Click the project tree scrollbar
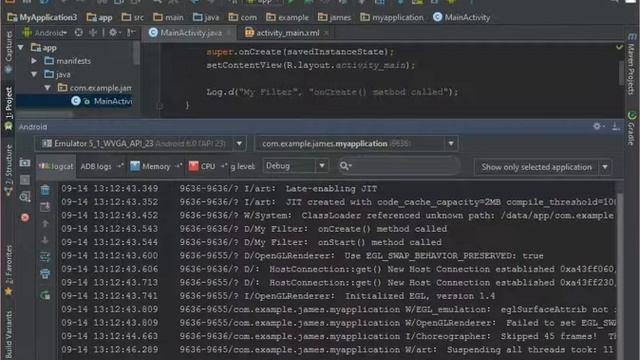The height and width of the screenshot is (360, 640). coord(136,53)
